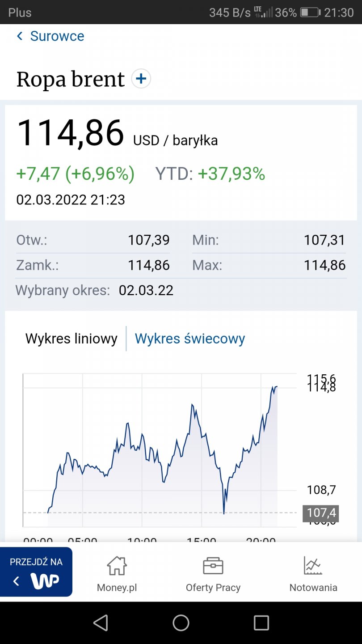The image size is (362, 644).
Task: Tap the 114,86 USD price value
Action: coord(71,133)
